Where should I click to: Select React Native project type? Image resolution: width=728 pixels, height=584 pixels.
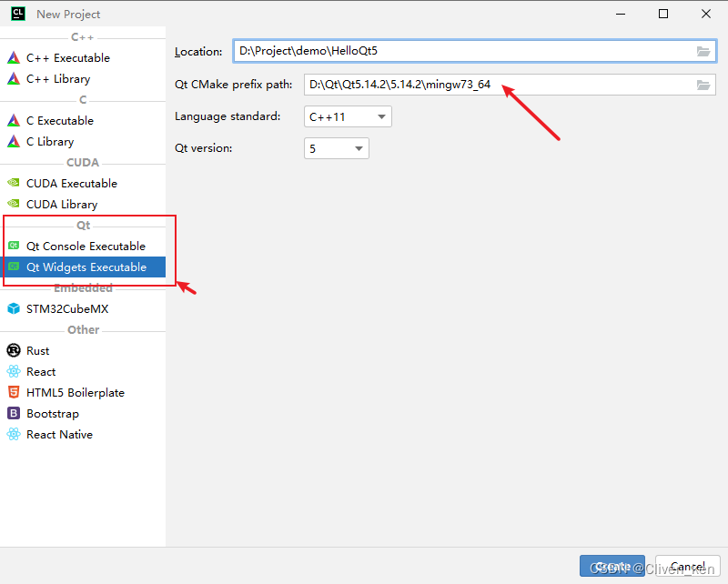click(x=83, y=434)
